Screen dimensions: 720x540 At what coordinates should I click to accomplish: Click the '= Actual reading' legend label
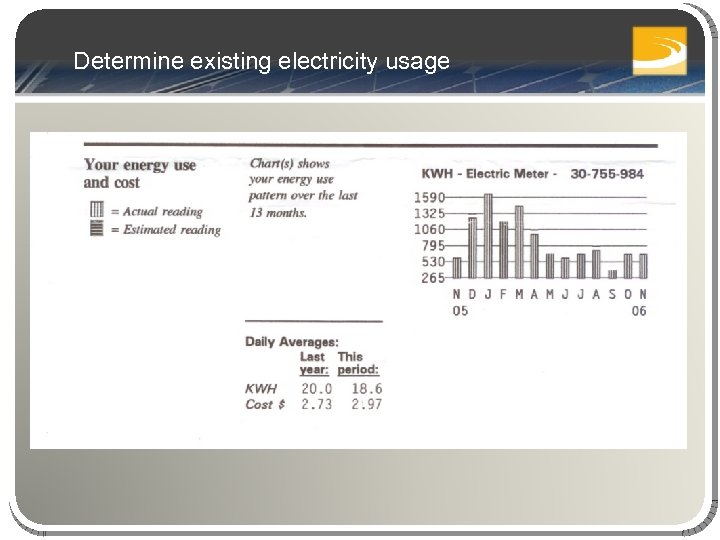157,211
